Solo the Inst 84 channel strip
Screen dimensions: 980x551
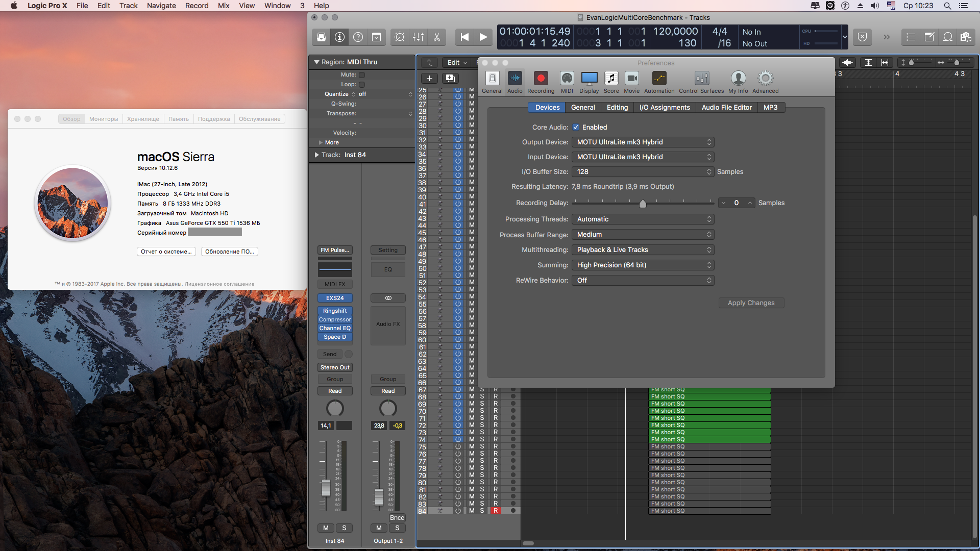coord(344,528)
